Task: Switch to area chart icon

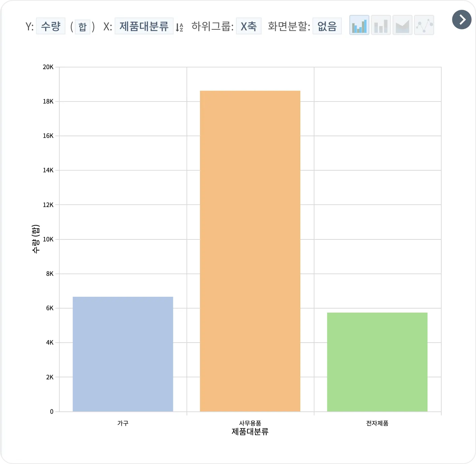Action: 403,25
